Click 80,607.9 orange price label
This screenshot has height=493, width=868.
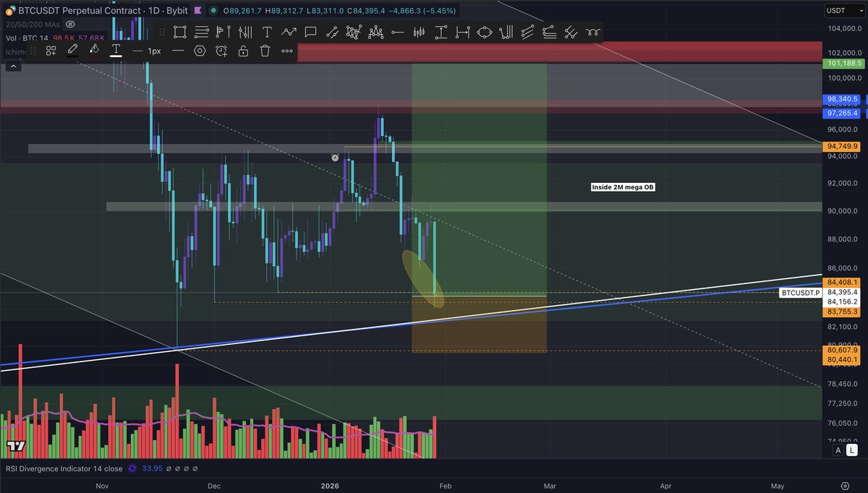pyautogui.click(x=842, y=350)
